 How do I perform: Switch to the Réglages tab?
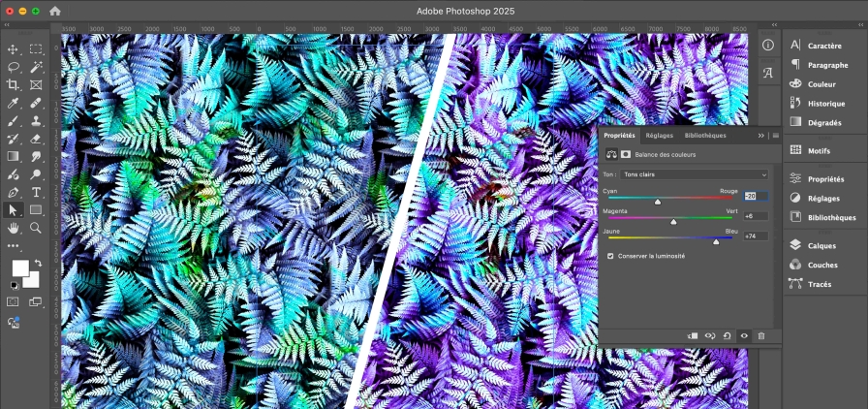pyautogui.click(x=660, y=136)
